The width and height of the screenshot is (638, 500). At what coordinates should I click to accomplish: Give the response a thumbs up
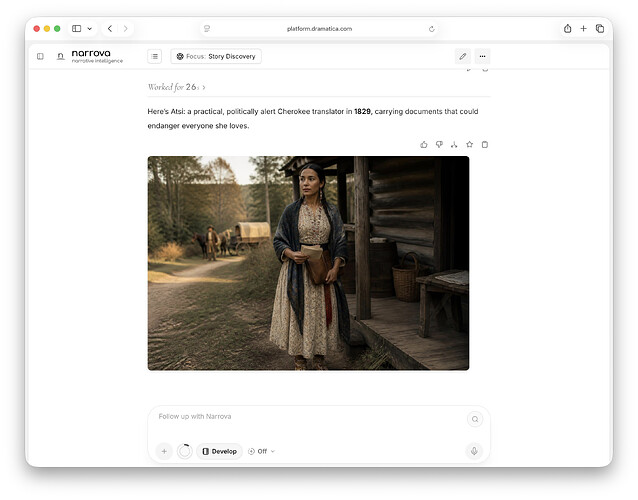(424, 144)
